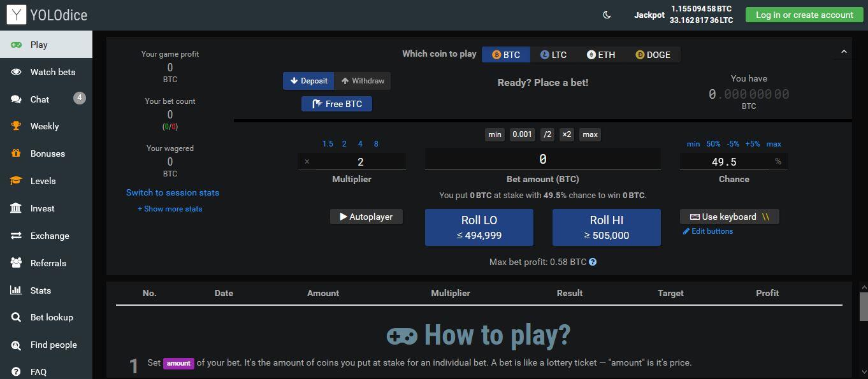Open Bonuses section
868x379 pixels.
click(46, 154)
